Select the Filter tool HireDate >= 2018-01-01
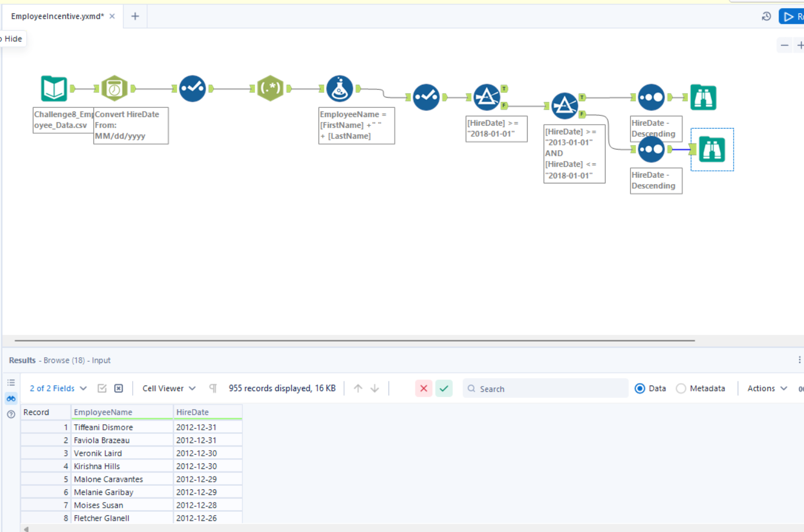 pos(487,98)
